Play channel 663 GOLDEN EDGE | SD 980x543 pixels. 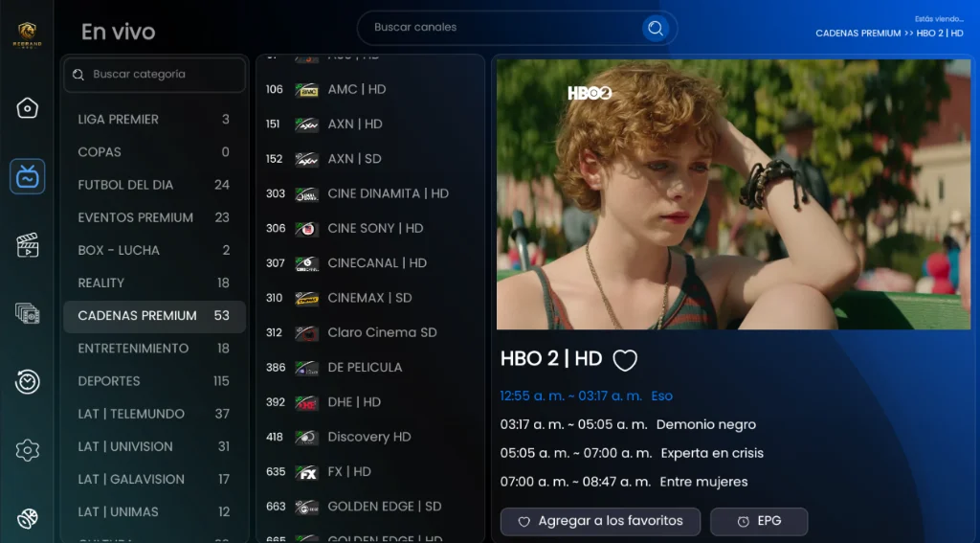coord(370,506)
